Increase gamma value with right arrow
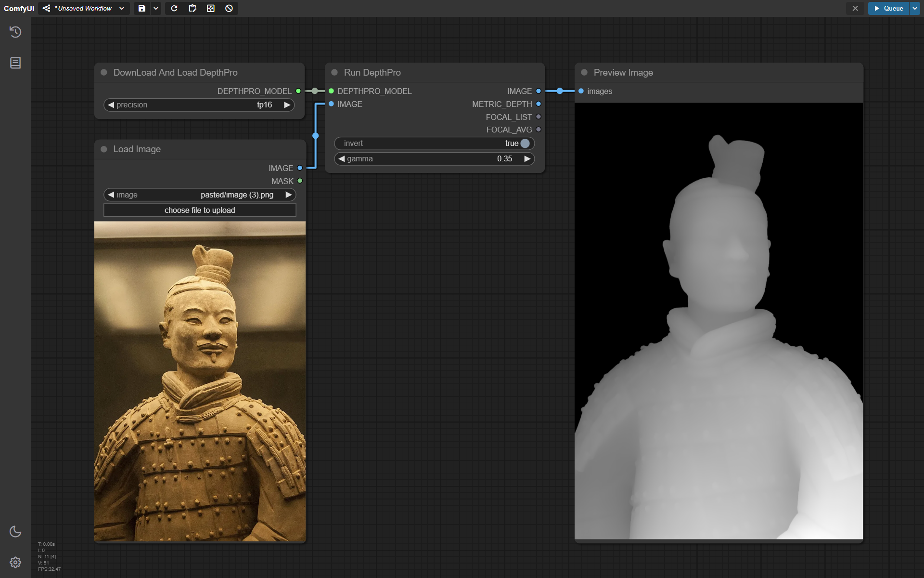Image resolution: width=924 pixels, height=578 pixels. coord(527,158)
